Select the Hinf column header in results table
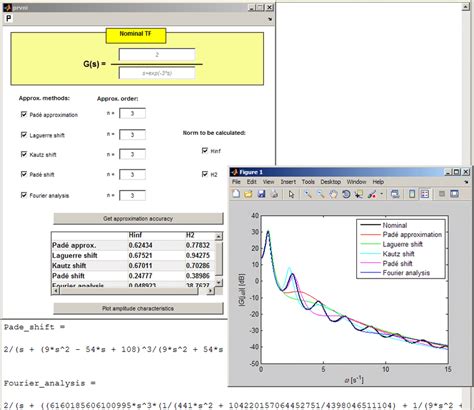 [x=135, y=235]
